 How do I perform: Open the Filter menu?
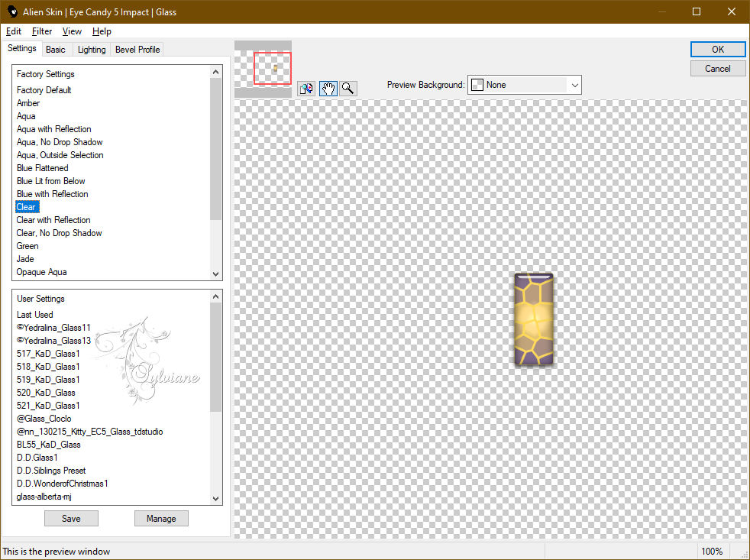(x=42, y=31)
